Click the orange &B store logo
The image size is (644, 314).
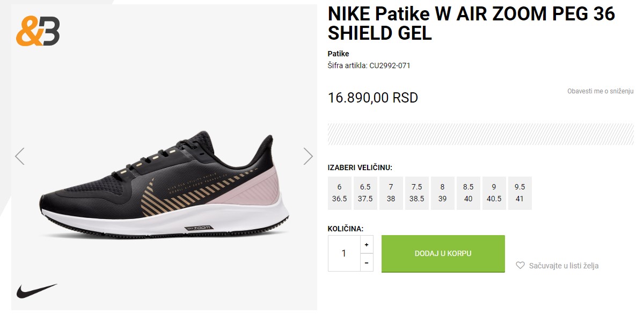[x=38, y=31]
